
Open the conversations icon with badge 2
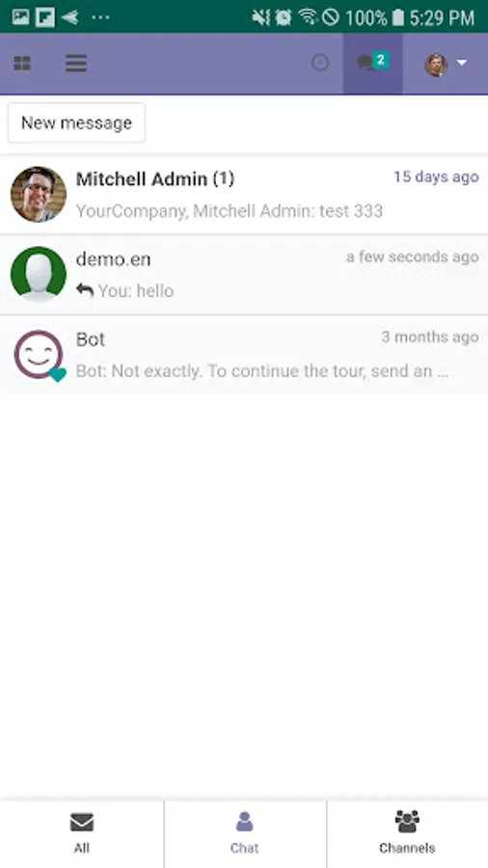[x=372, y=63]
